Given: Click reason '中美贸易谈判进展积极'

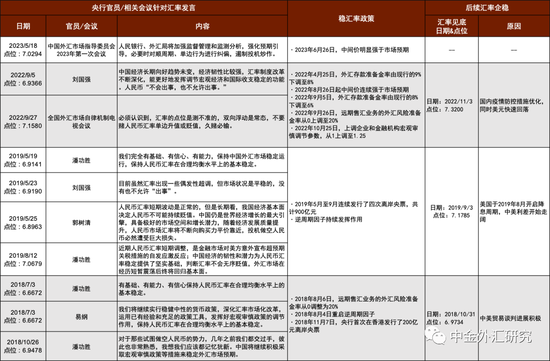Looking at the screenshot, I should click(510, 318).
